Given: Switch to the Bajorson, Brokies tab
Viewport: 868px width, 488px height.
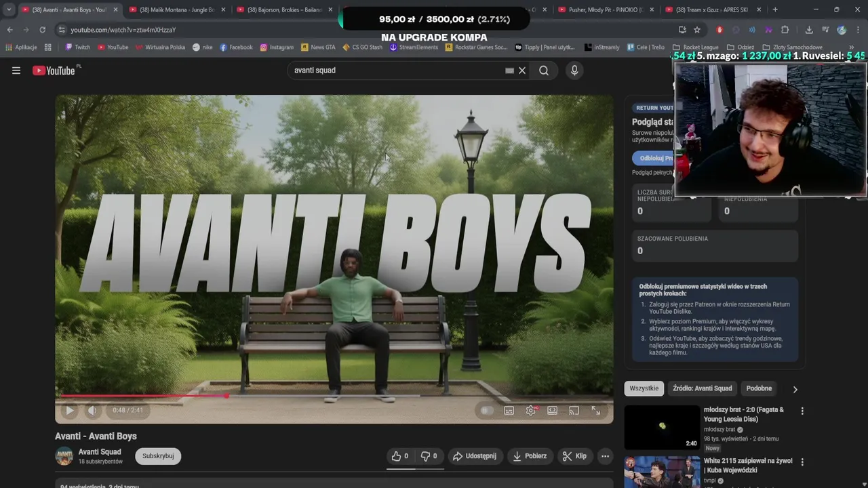Looking at the screenshot, I should [284, 9].
